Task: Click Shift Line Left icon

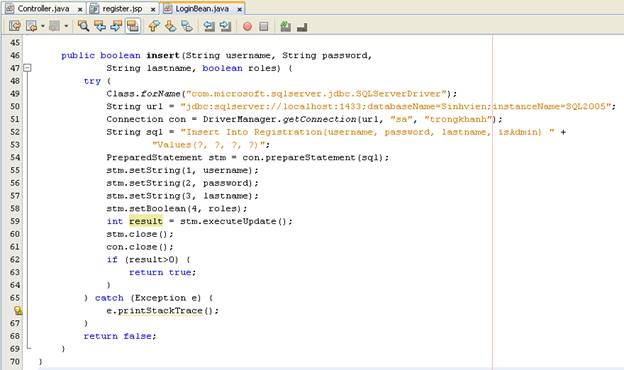Action: (x=209, y=26)
